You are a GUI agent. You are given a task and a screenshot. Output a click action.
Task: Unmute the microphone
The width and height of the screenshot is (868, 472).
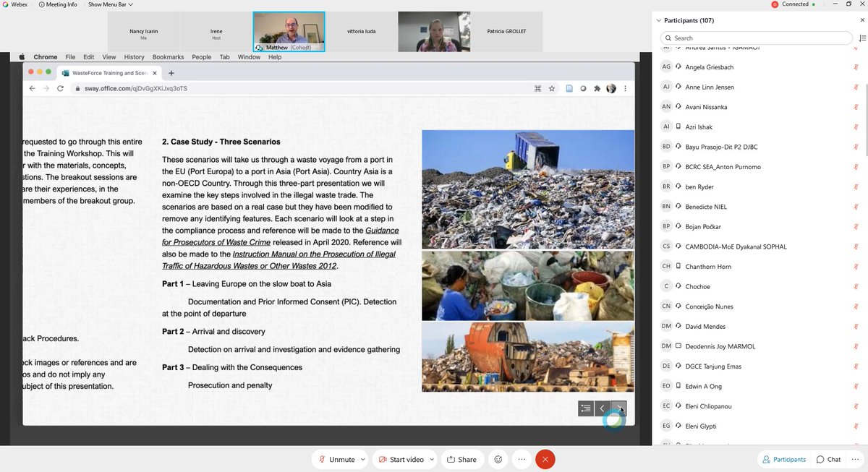click(336, 459)
